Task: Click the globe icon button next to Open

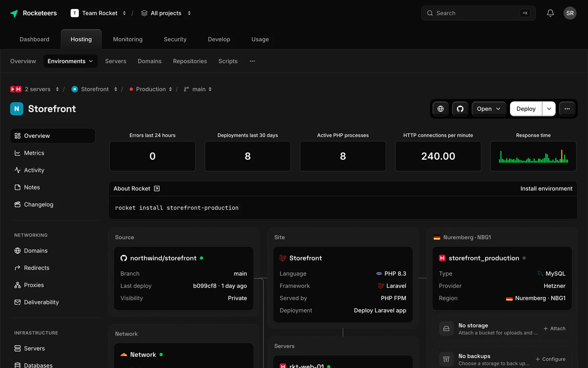Action: pyautogui.click(x=441, y=109)
